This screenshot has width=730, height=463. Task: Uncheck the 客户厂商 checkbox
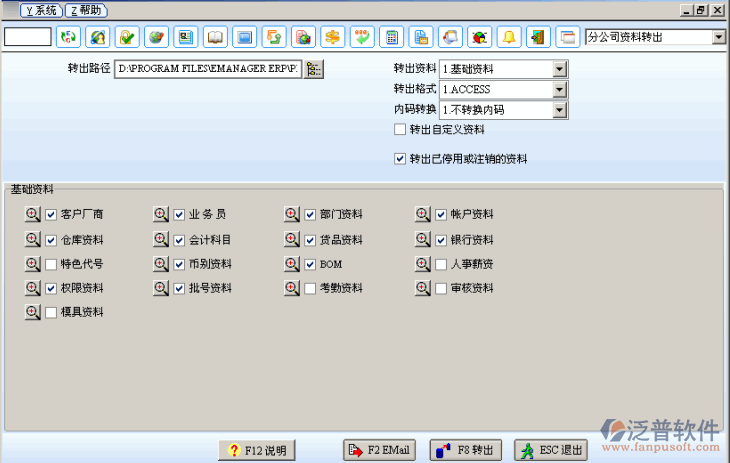pyautogui.click(x=51, y=215)
